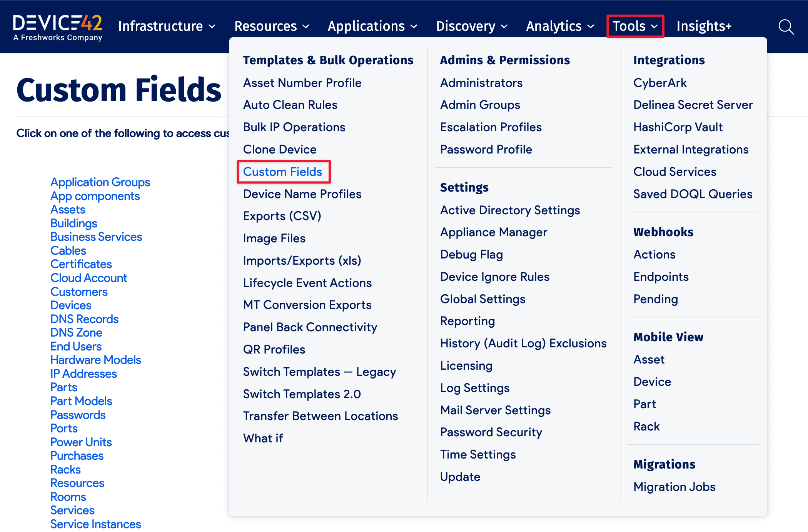This screenshot has height=532, width=808.
Task: Open Active Directory Settings under Settings
Action: tap(510, 210)
